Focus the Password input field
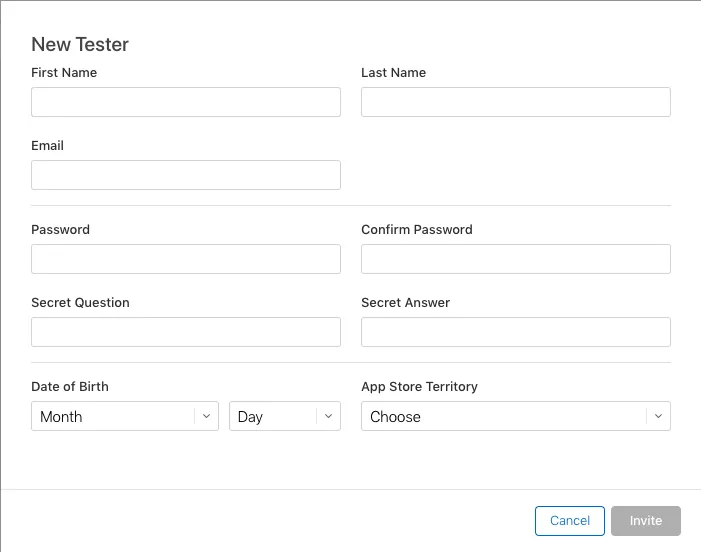This screenshot has width=701, height=552. pos(186,259)
